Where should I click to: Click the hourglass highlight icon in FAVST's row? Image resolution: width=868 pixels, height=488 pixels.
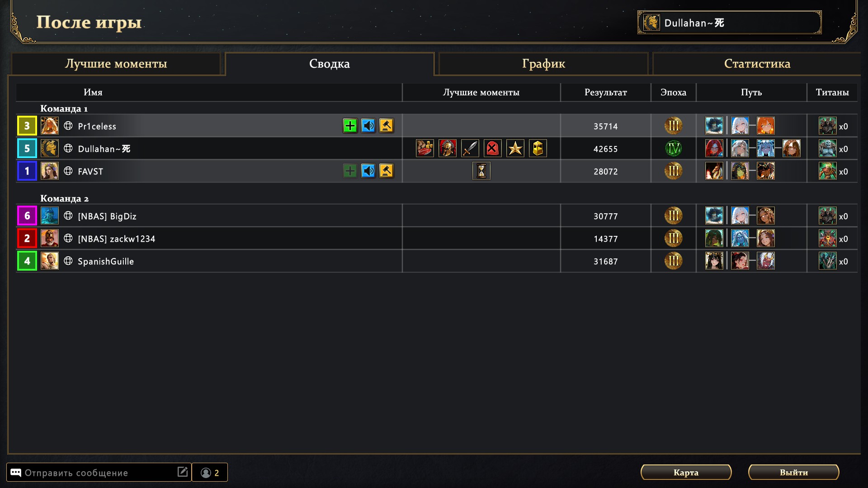[x=481, y=171]
